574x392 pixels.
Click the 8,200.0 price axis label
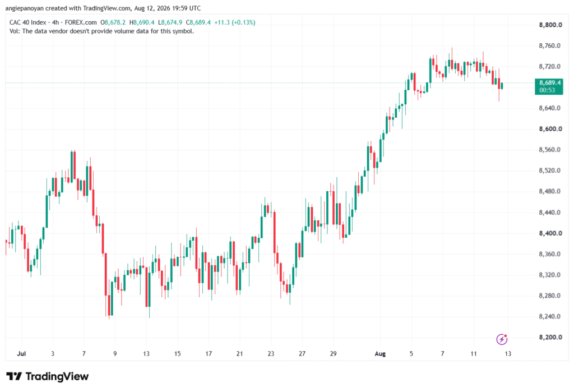tap(550, 337)
